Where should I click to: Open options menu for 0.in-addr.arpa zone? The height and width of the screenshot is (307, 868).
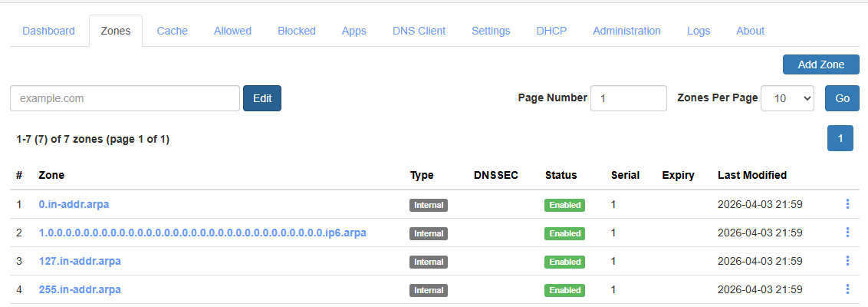(847, 204)
